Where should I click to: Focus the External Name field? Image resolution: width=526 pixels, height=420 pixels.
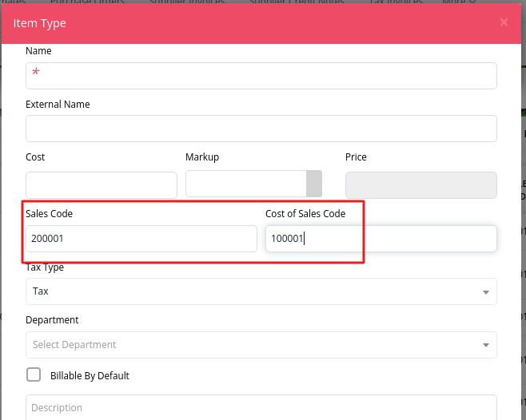pyautogui.click(x=261, y=129)
